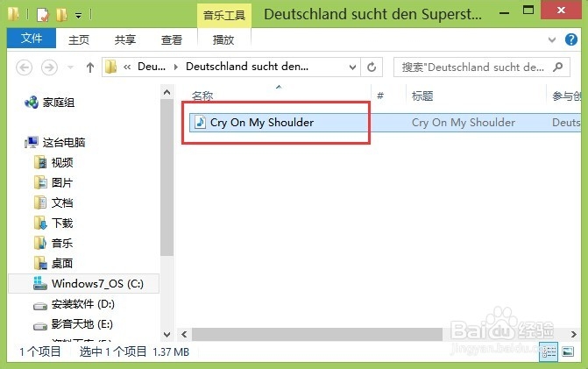588x369 pixels.
Task: Switch to large thumbnails view icon
Action: (568, 351)
